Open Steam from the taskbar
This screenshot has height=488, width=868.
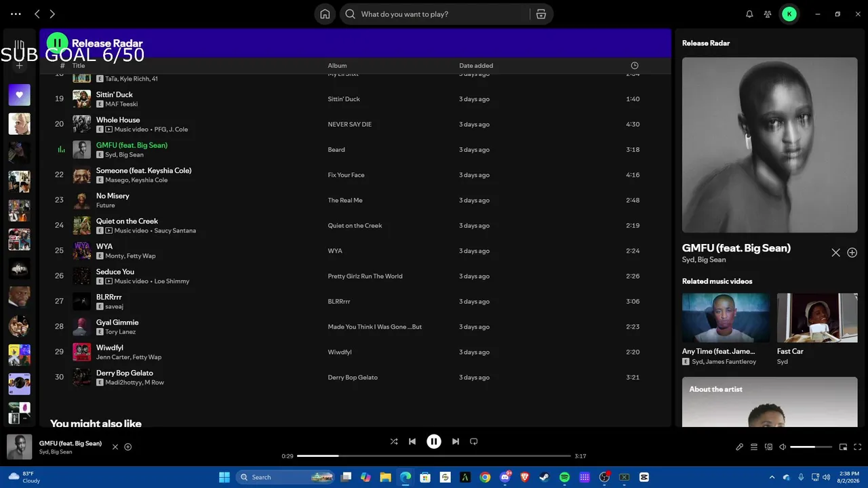pyautogui.click(x=545, y=477)
